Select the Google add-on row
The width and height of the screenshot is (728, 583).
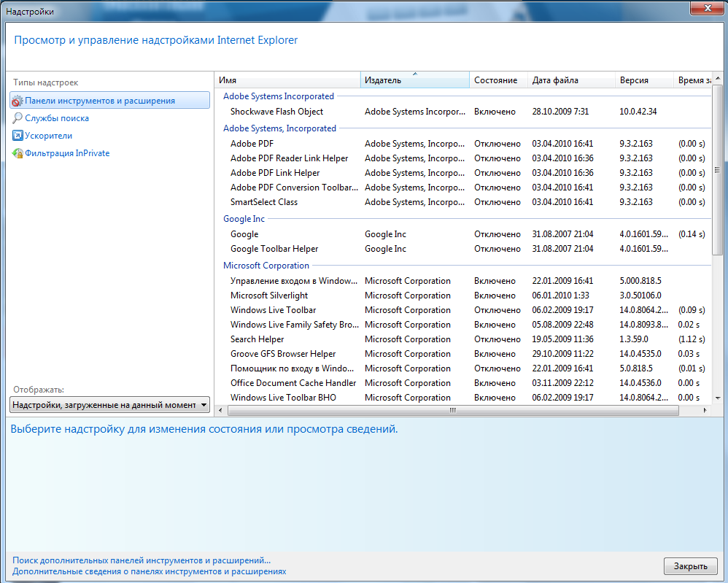tap(463, 234)
